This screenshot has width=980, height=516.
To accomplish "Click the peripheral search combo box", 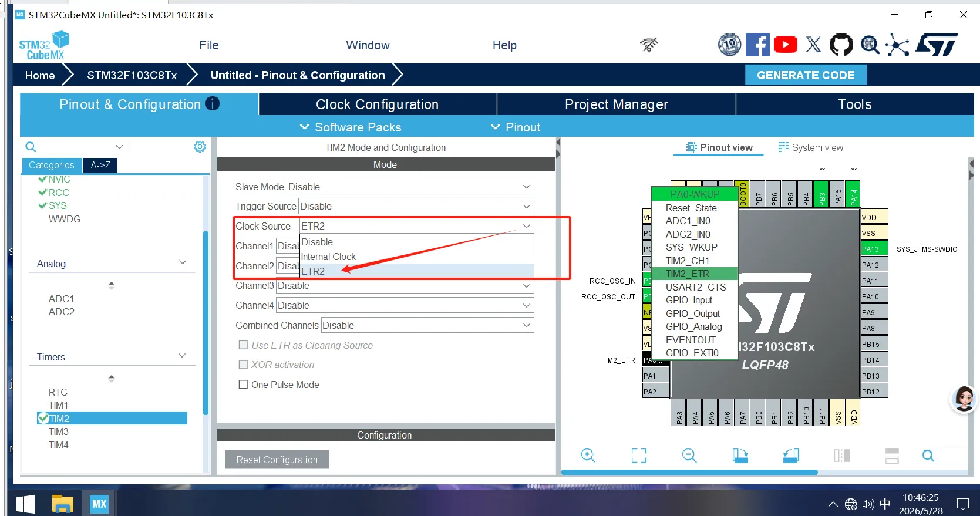I will point(83,147).
